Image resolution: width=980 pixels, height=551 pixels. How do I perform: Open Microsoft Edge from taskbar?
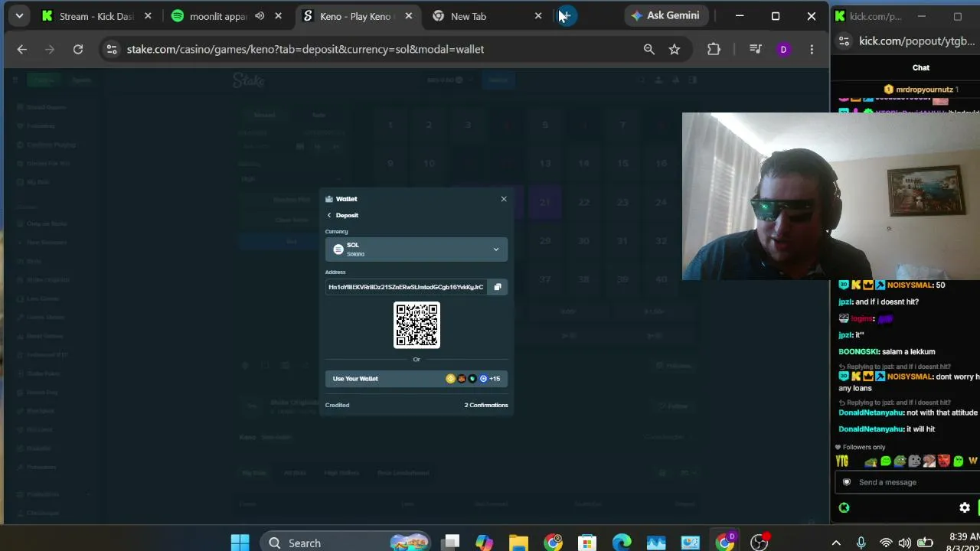point(622,543)
